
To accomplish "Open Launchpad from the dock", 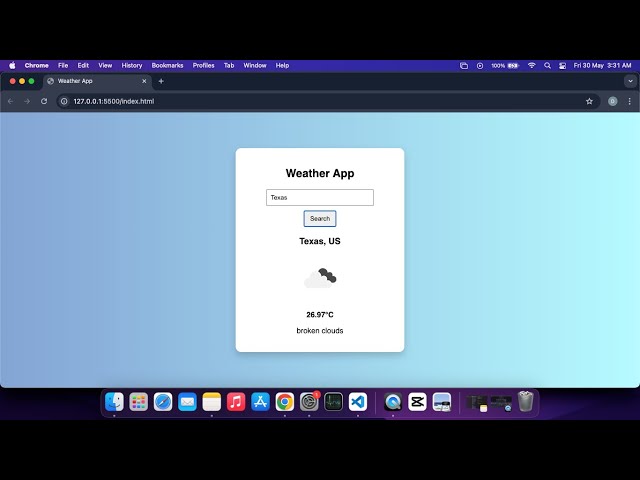I will 139,402.
